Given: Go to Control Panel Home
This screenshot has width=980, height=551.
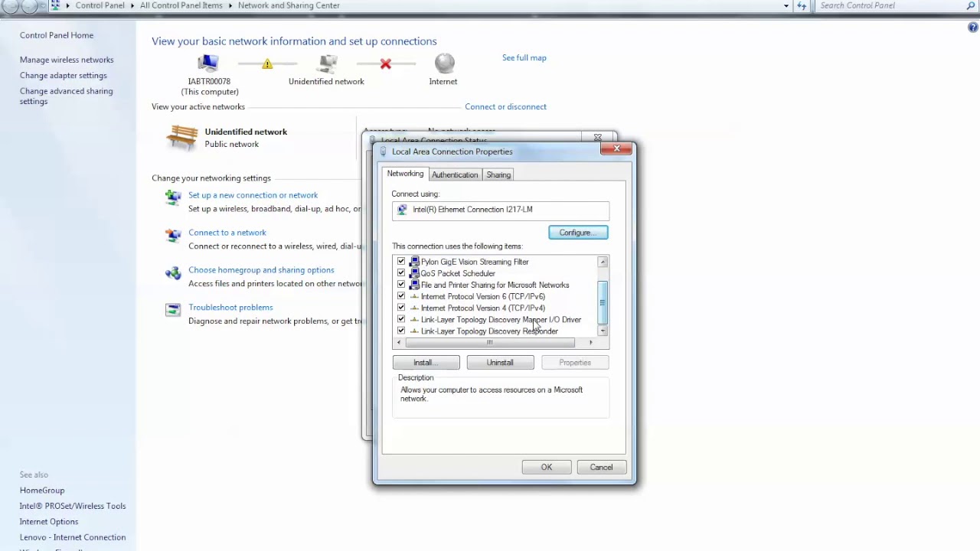Looking at the screenshot, I should (57, 35).
